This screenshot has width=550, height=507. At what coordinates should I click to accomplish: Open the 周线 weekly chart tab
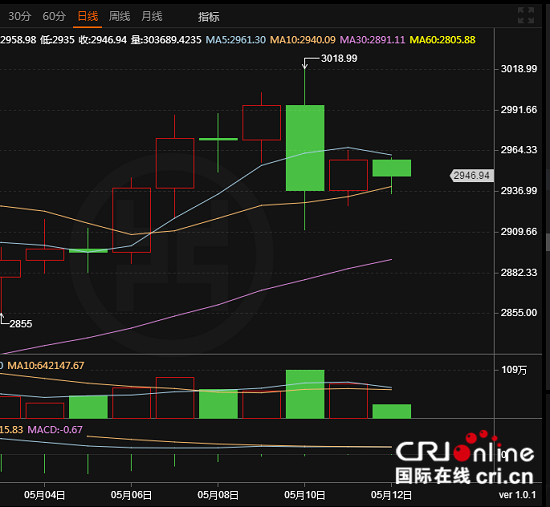pos(119,16)
